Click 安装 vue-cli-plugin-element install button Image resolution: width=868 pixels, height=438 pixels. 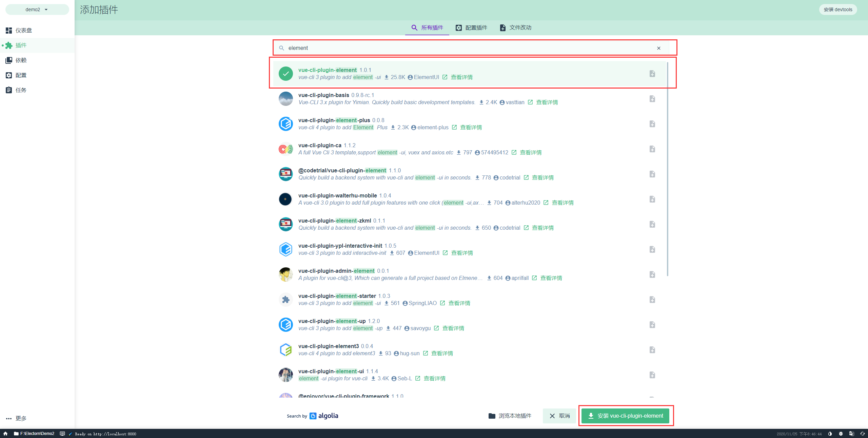click(625, 416)
